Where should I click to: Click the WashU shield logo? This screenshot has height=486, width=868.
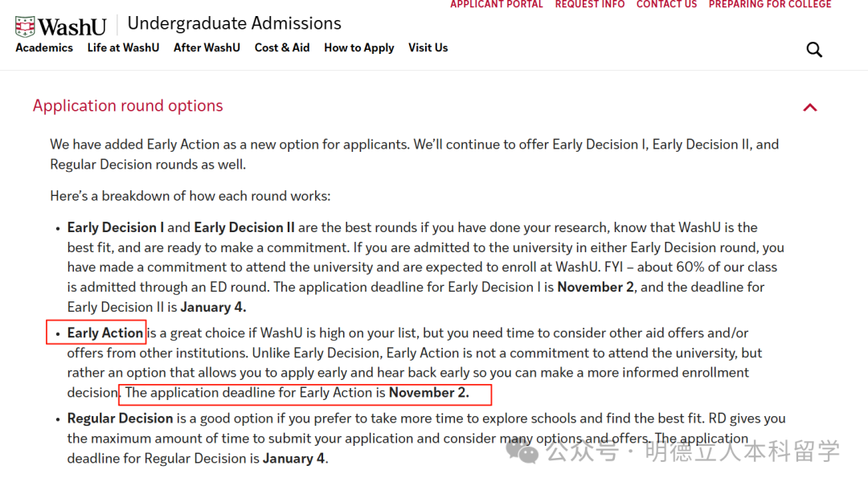click(25, 27)
